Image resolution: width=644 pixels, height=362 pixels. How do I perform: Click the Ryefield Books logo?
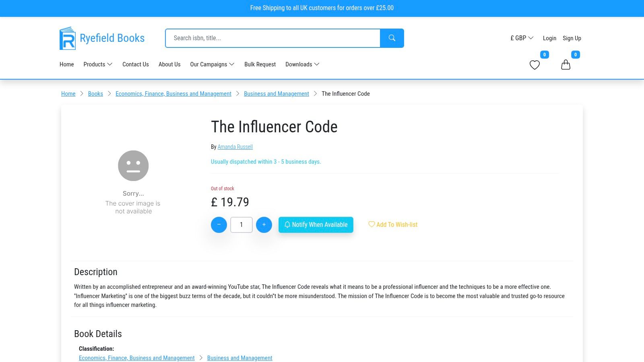pos(102,38)
